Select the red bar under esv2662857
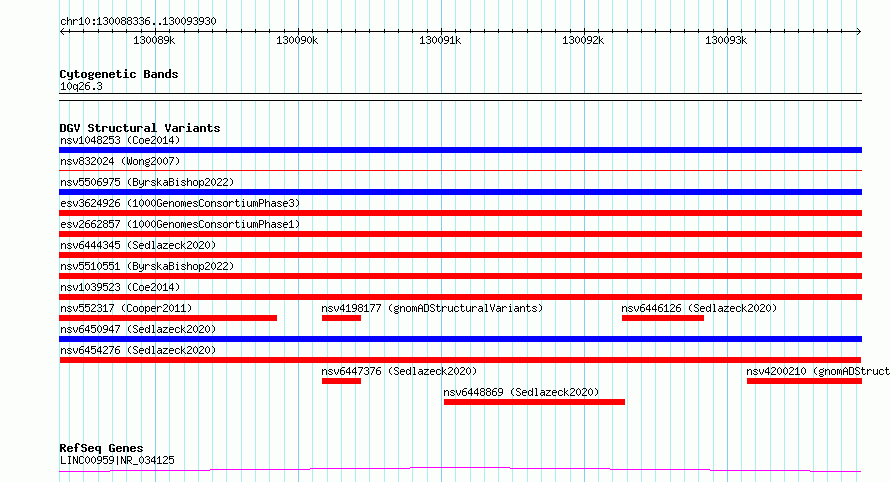Screen dimensions: 890x482 460,234
